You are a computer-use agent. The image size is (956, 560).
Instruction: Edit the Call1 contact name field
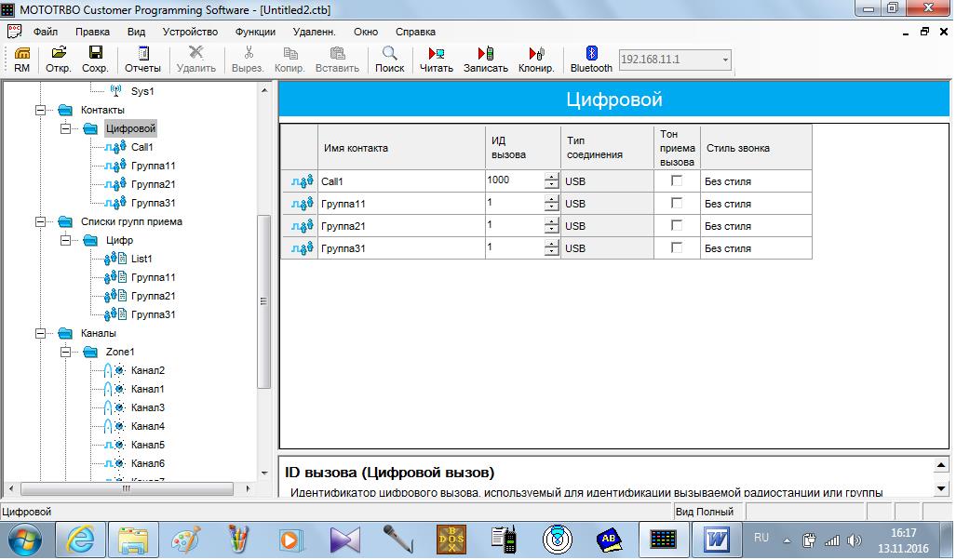[402, 181]
